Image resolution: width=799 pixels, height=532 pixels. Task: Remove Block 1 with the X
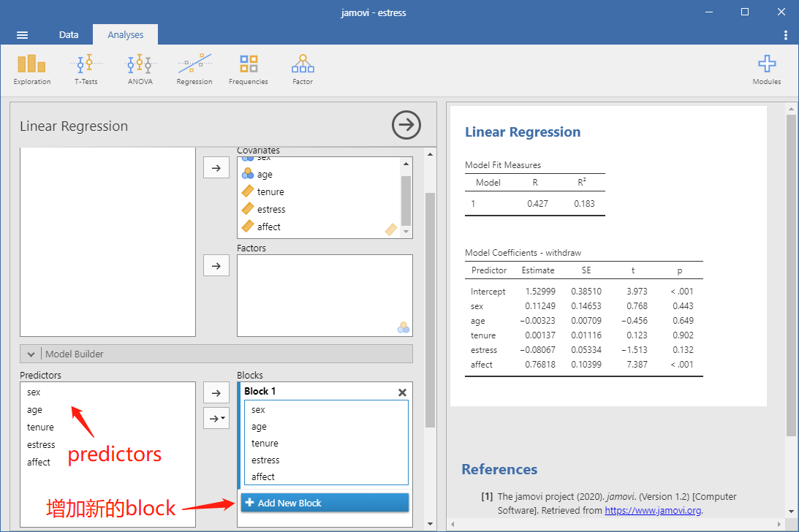pyautogui.click(x=402, y=392)
